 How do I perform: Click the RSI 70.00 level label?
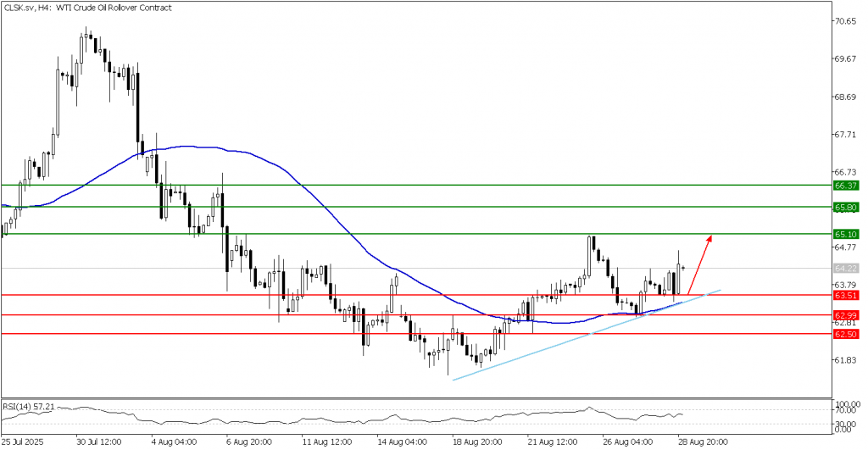[848, 410]
